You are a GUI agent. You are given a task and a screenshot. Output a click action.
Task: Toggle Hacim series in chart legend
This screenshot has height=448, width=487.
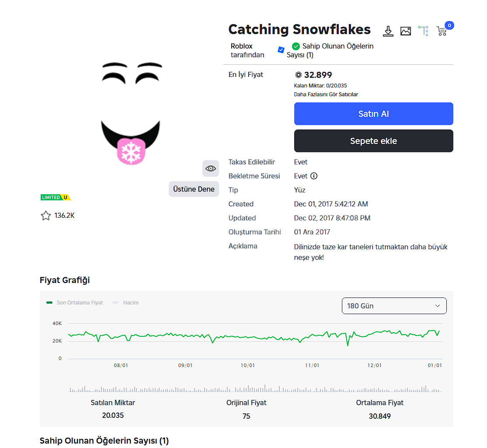(126, 303)
